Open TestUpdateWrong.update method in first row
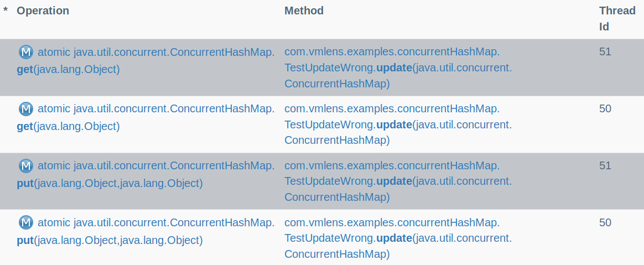This screenshot has height=265, width=644. (x=398, y=68)
